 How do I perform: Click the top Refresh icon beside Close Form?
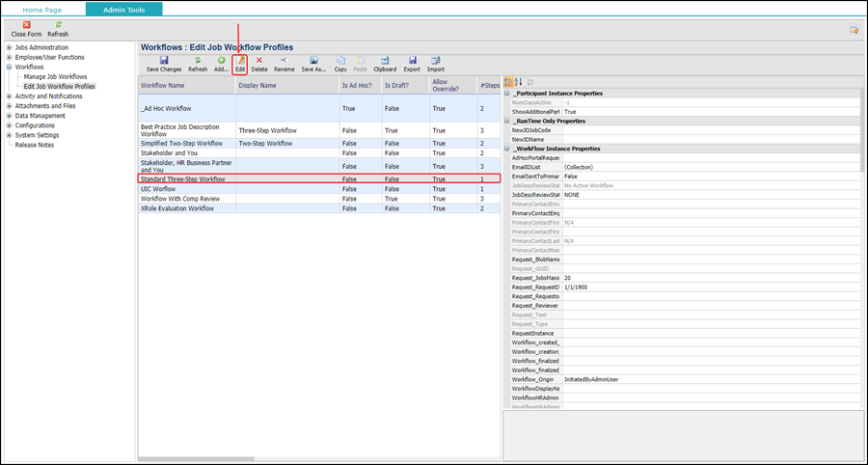tap(58, 25)
